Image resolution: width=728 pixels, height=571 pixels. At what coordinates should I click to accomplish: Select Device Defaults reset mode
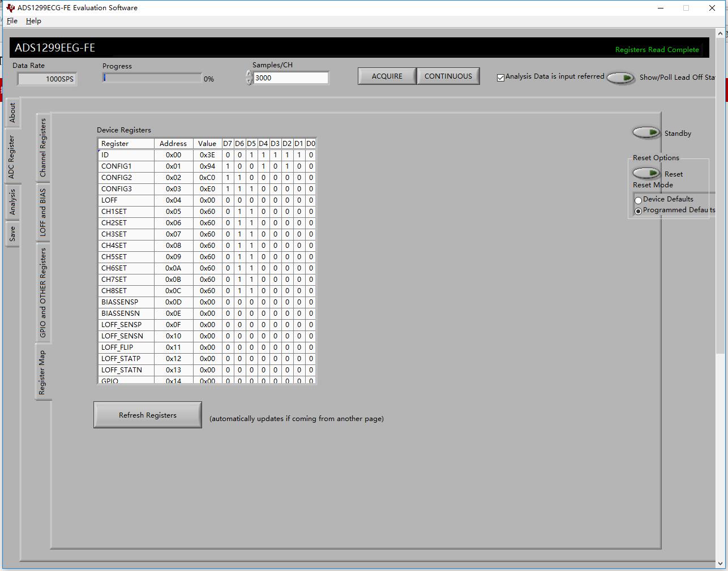pos(638,200)
